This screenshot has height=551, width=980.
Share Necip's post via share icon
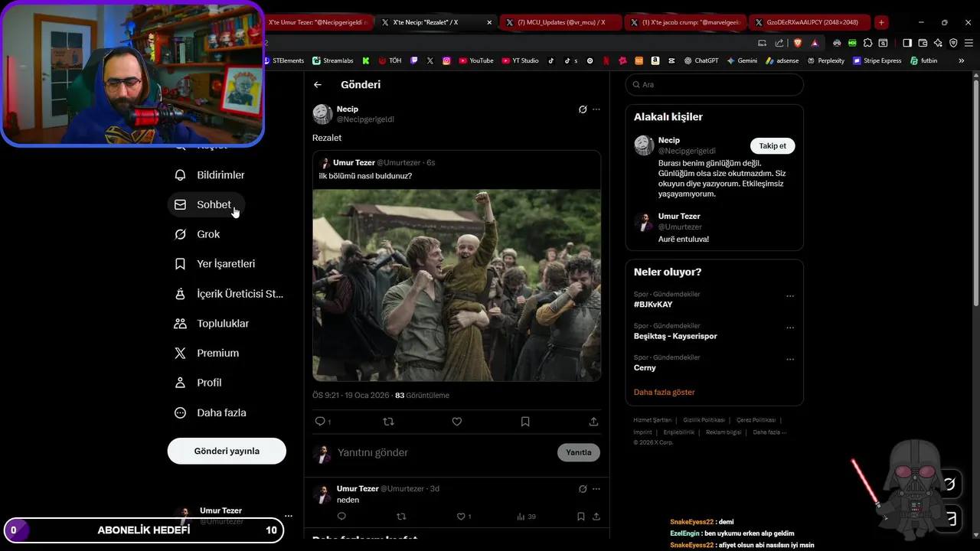593,422
